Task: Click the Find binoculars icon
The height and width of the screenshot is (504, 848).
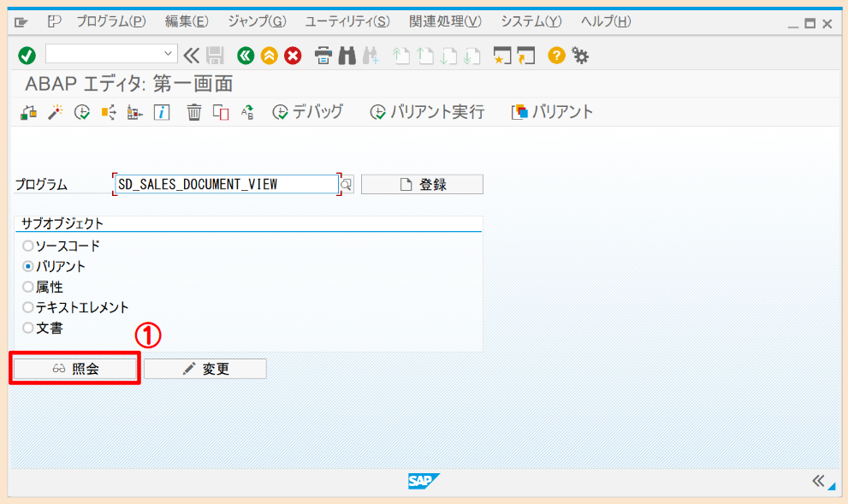Action: coord(347,55)
